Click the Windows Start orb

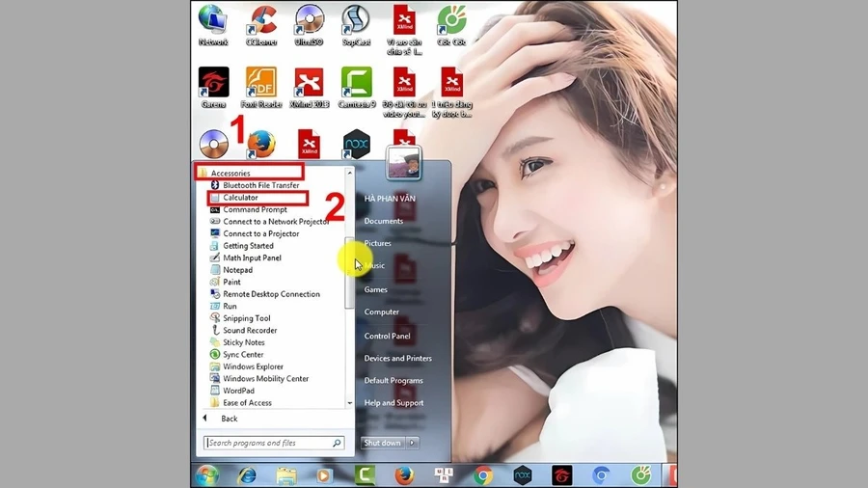coord(207,475)
